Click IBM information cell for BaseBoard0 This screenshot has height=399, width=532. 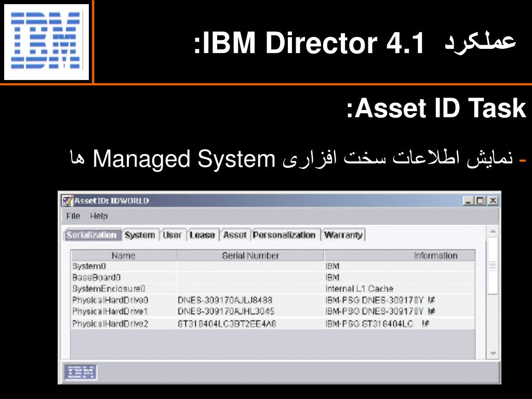coord(332,277)
